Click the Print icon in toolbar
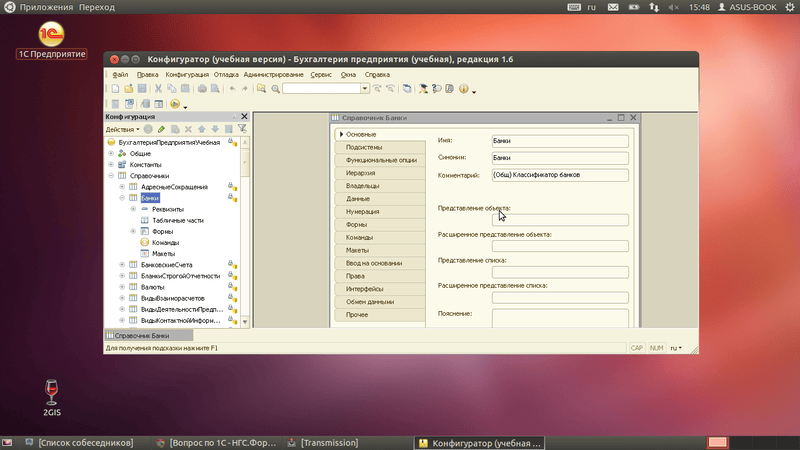This screenshot has height=450, width=800. pos(201,89)
